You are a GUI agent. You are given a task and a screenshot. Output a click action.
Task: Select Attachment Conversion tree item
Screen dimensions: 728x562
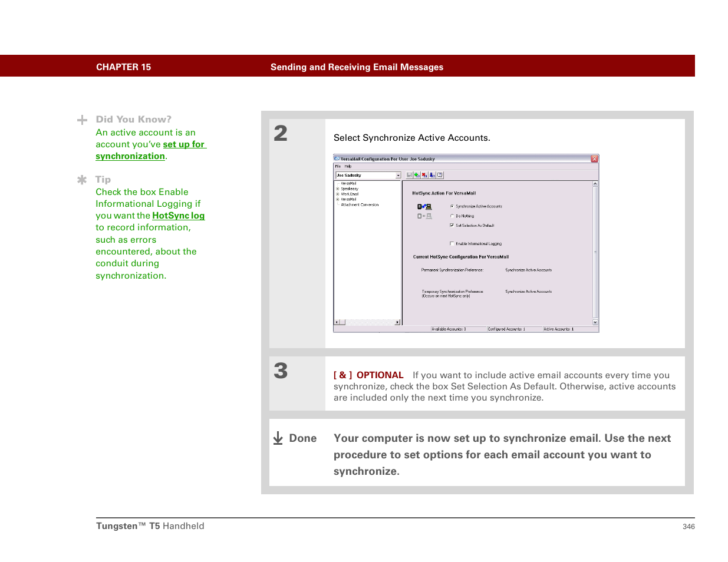point(360,204)
